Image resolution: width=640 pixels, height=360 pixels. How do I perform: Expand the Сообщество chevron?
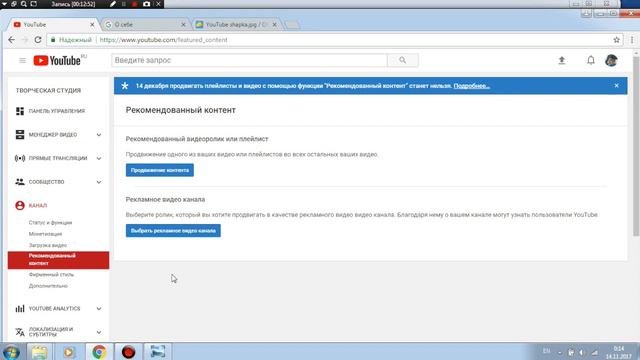tap(99, 182)
